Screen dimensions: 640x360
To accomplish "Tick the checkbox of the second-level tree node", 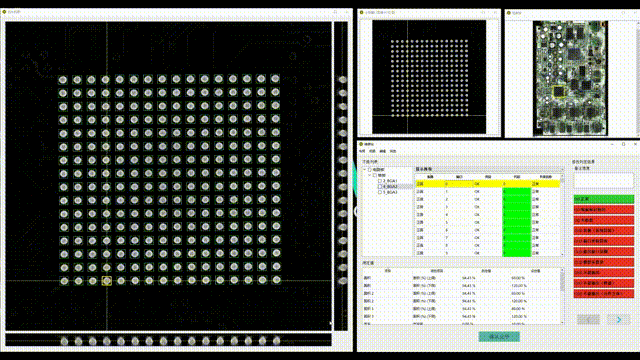I will coord(375,175).
